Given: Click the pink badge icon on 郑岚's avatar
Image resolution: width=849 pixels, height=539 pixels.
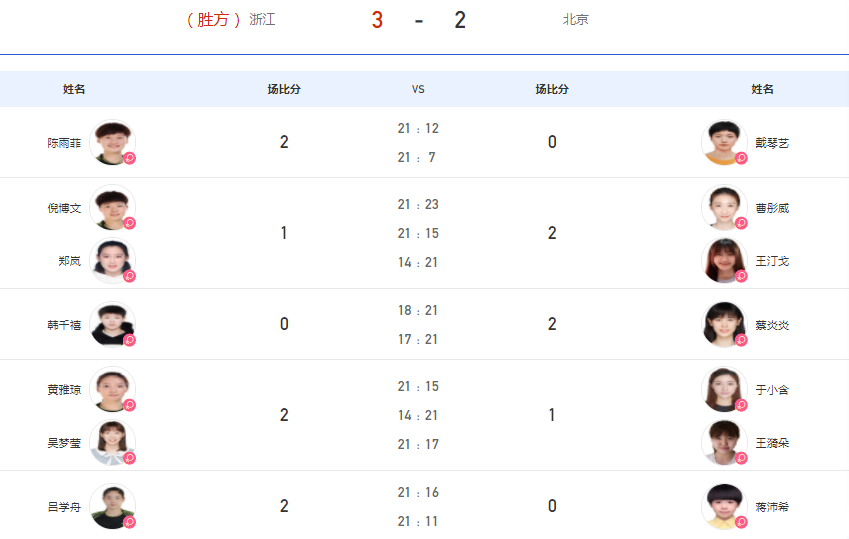Looking at the screenshot, I should (129, 276).
